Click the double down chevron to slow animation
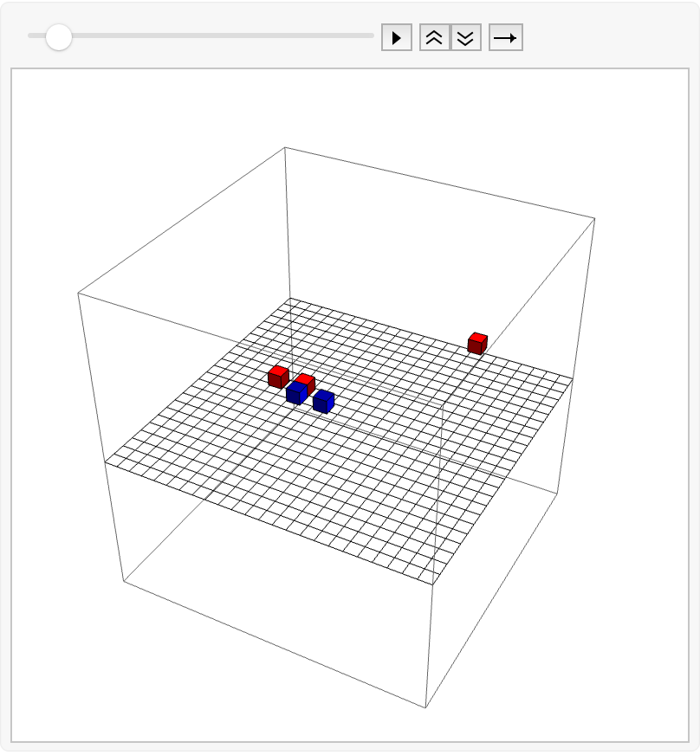Image resolution: width=700 pixels, height=755 pixels. (x=466, y=38)
